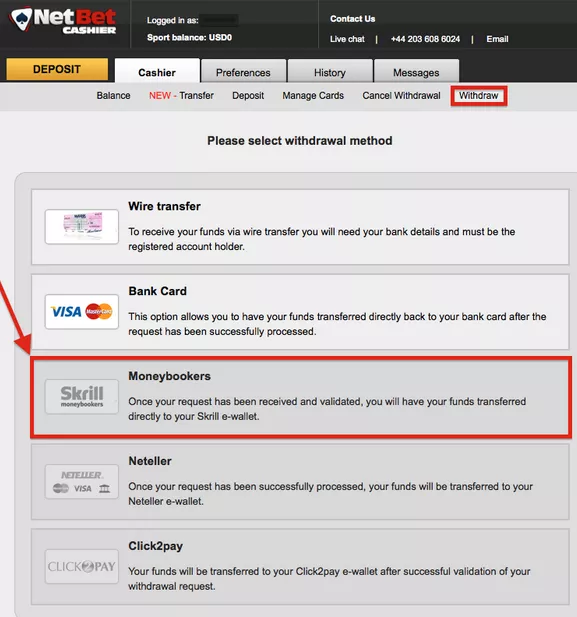Choose the Neteller heading
This screenshot has width=577, height=617.
pyautogui.click(x=150, y=461)
